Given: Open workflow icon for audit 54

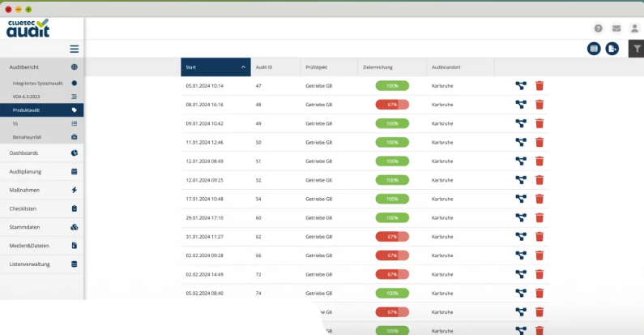Looking at the screenshot, I should [521, 199].
